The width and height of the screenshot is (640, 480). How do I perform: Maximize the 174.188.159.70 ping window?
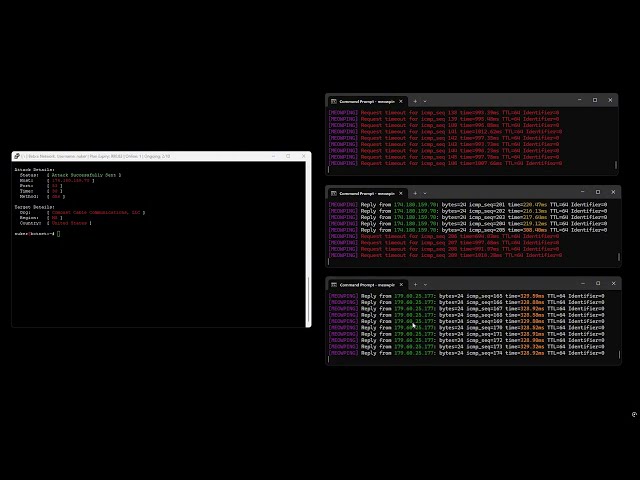click(598, 192)
